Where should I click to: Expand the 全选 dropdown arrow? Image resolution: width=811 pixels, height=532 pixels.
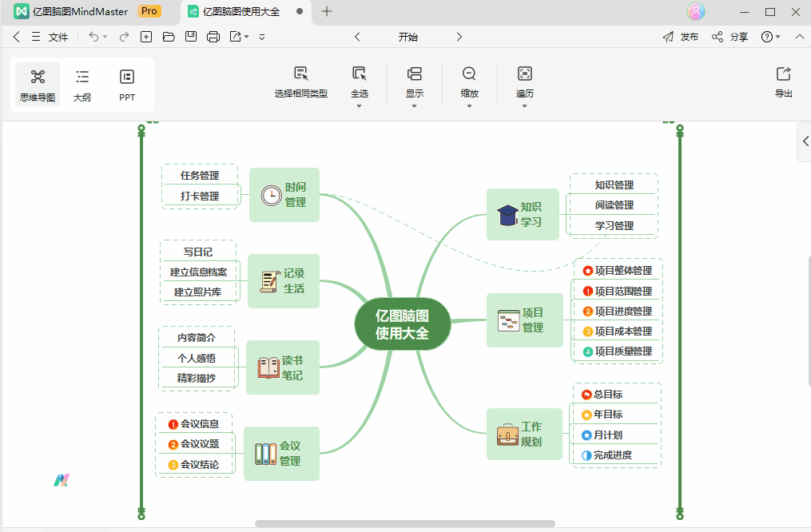[x=359, y=106]
